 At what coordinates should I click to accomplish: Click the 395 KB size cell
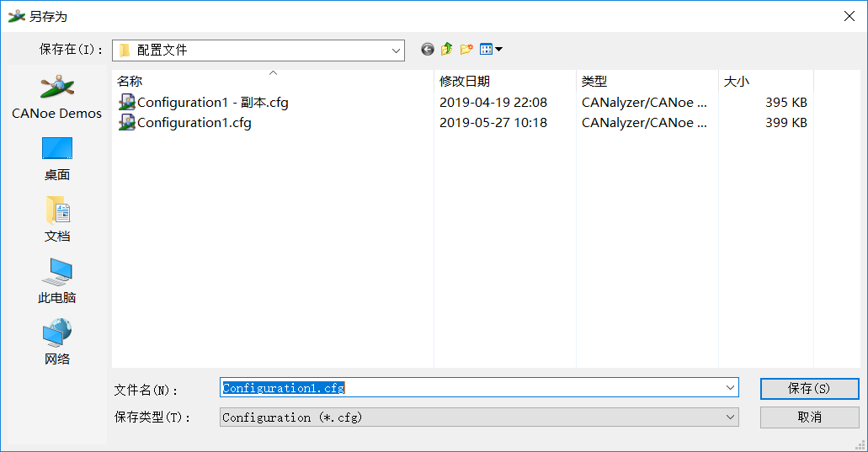pos(786,103)
